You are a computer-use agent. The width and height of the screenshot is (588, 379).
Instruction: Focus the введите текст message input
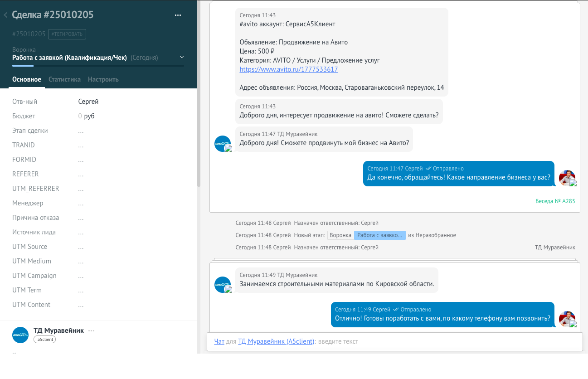pyautogui.click(x=338, y=341)
